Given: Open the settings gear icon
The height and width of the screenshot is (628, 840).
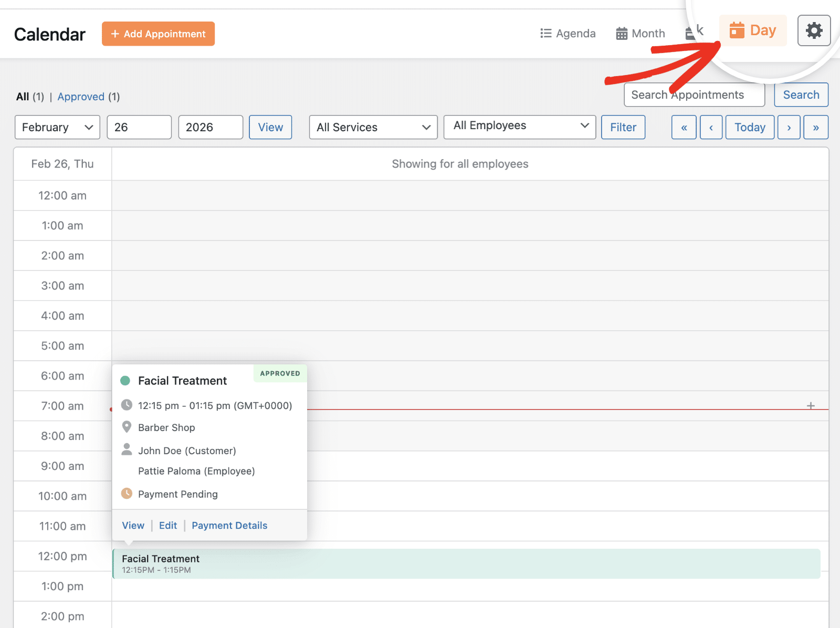Looking at the screenshot, I should 814,30.
